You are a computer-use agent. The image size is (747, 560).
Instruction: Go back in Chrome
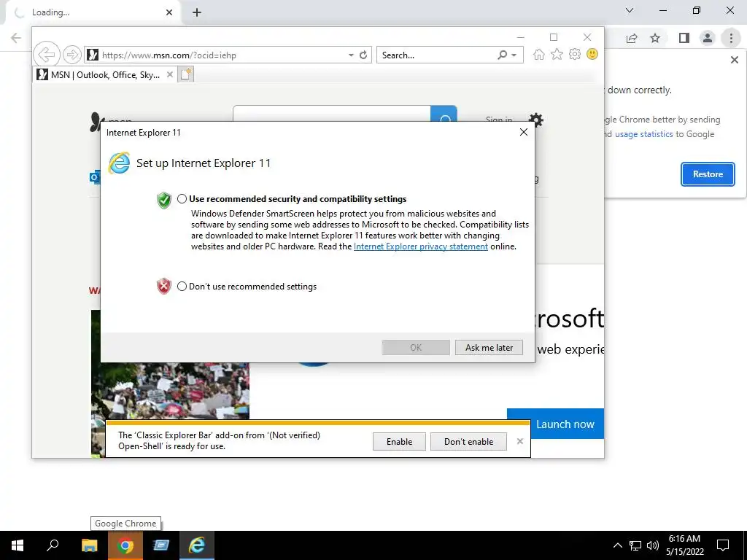[16, 38]
